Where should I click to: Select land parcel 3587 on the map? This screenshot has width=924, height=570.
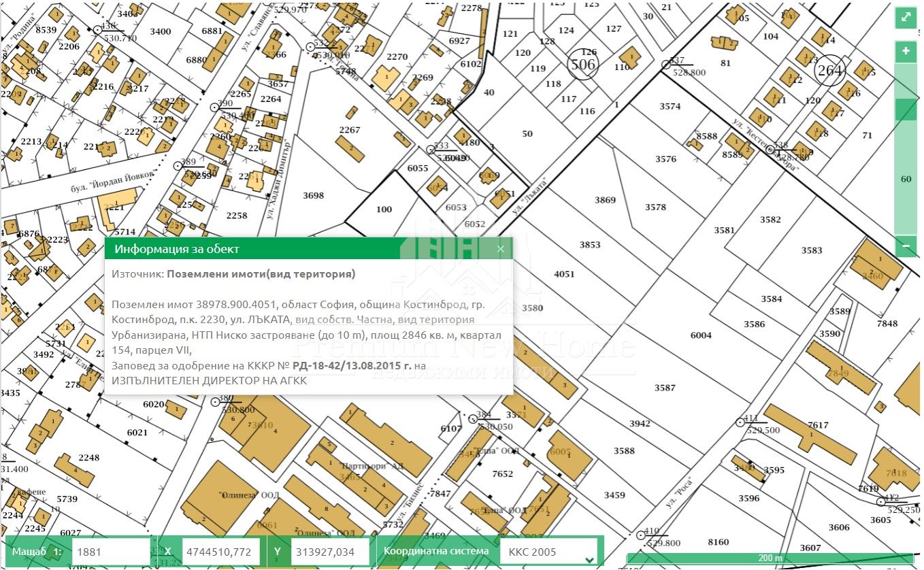click(x=665, y=388)
